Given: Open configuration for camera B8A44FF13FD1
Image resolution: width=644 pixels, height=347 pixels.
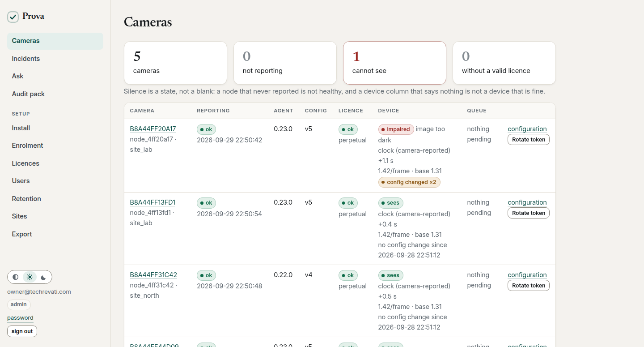Looking at the screenshot, I should (527, 202).
